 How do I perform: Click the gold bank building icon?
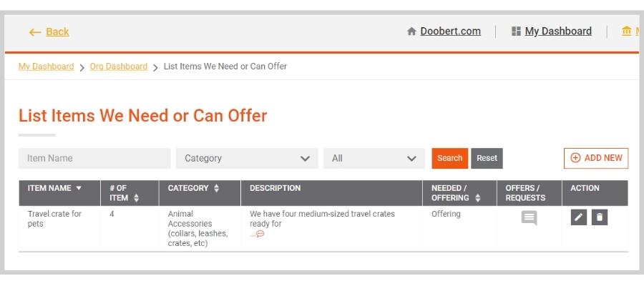(x=626, y=31)
